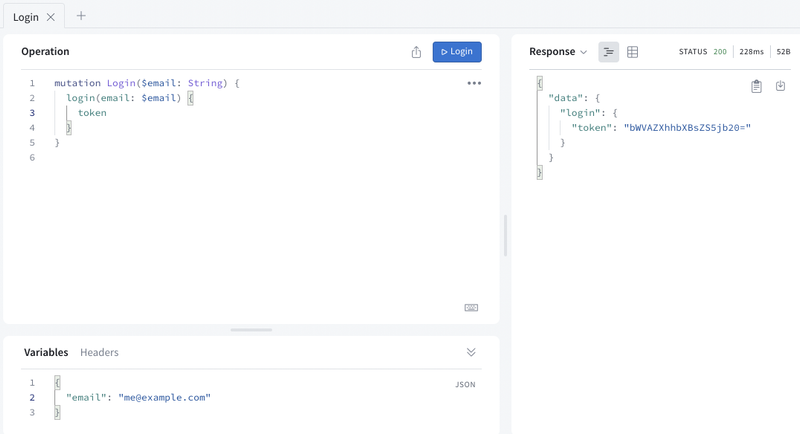Viewport: 800px width, 434px height.
Task: Switch response to JSON tree view
Action: coord(608,52)
